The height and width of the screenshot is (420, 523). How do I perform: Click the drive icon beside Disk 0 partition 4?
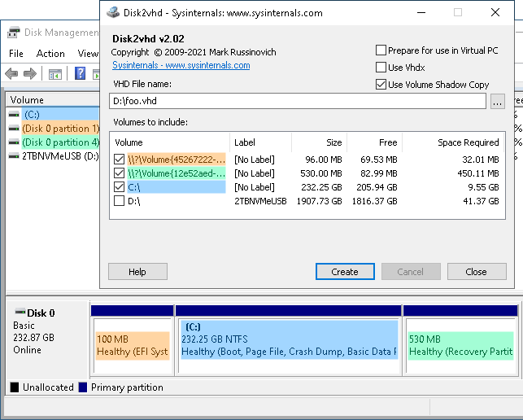(14, 142)
